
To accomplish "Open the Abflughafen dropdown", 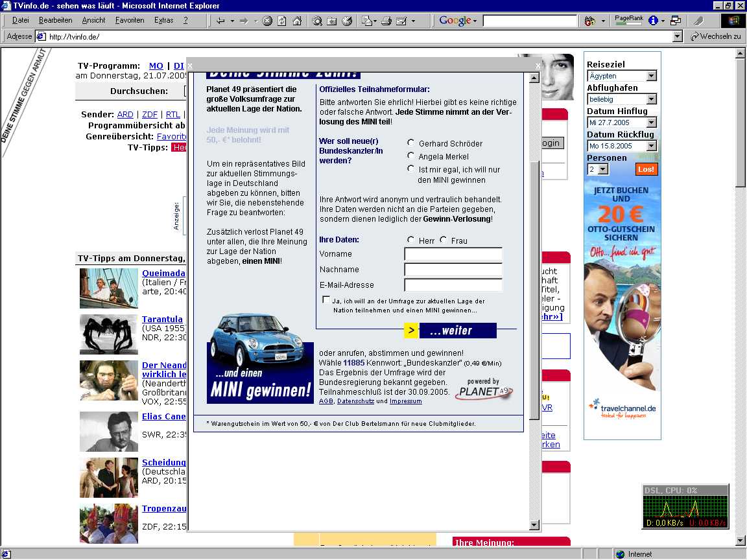I will click(651, 99).
